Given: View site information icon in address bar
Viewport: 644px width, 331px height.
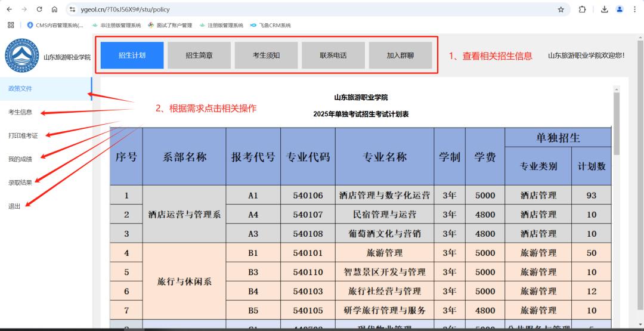Looking at the screenshot, I should (72, 10).
